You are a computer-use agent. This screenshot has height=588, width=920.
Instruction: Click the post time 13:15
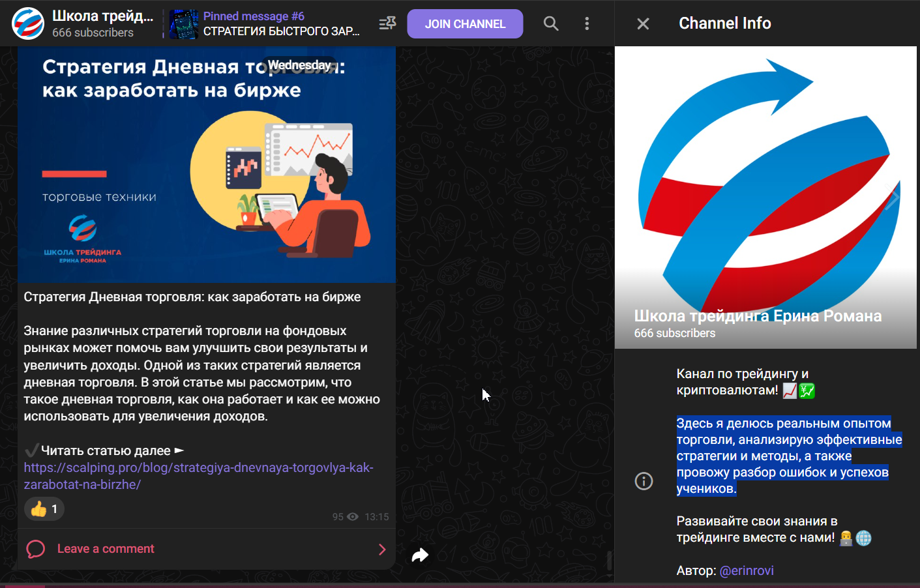tap(377, 517)
